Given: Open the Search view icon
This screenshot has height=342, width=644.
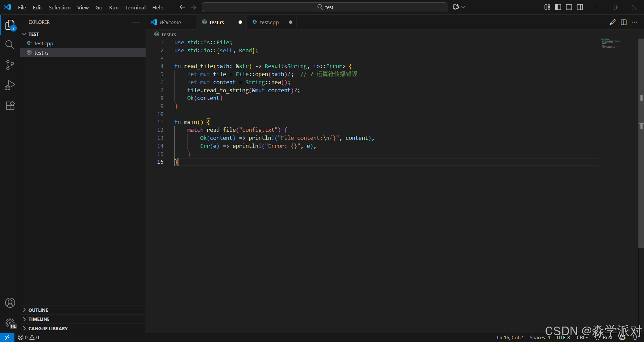Looking at the screenshot, I should point(10,45).
